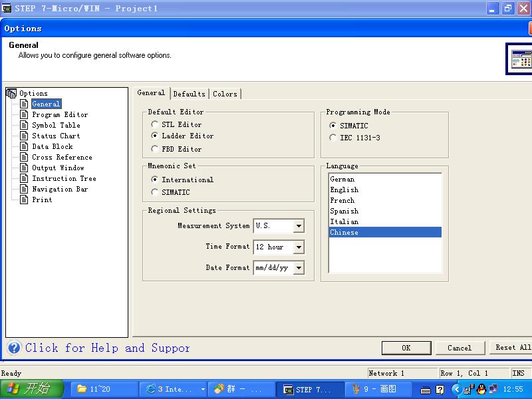The width and height of the screenshot is (532, 399).
Task: Open the Date Format dropdown
Action: pyautogui.click(x=299, y=268)
